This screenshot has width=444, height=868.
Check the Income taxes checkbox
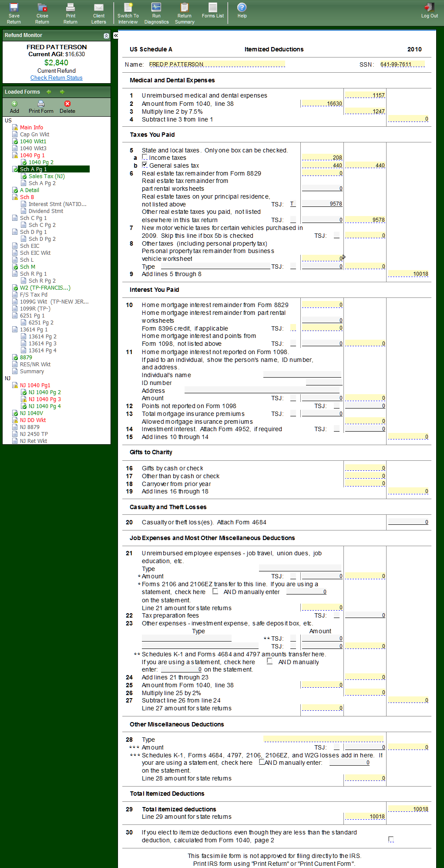pyautogui.click(x=145, y=157)
